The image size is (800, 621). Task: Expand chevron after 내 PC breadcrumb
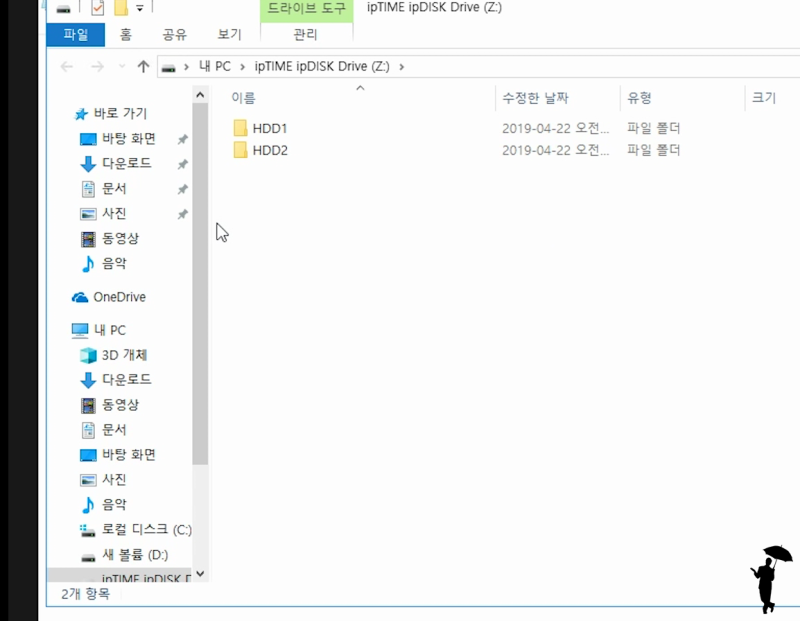point(242,67)
